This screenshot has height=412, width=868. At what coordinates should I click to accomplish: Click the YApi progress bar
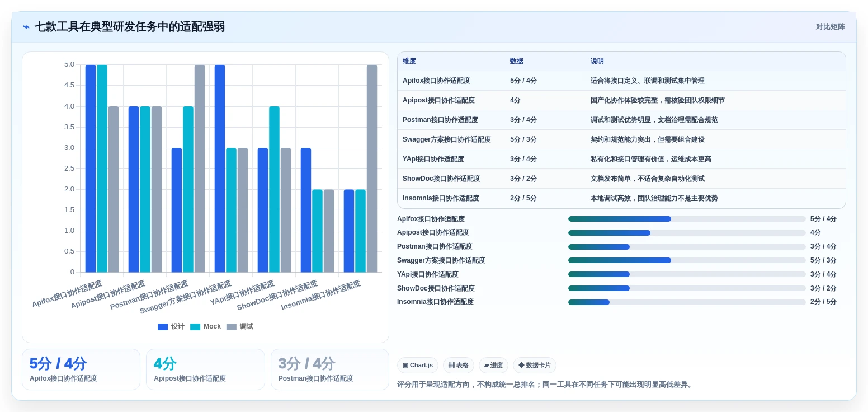(x=687, y=274)
